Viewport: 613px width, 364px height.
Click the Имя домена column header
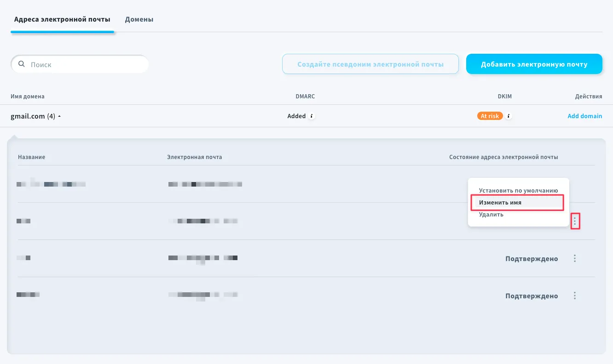28,96
